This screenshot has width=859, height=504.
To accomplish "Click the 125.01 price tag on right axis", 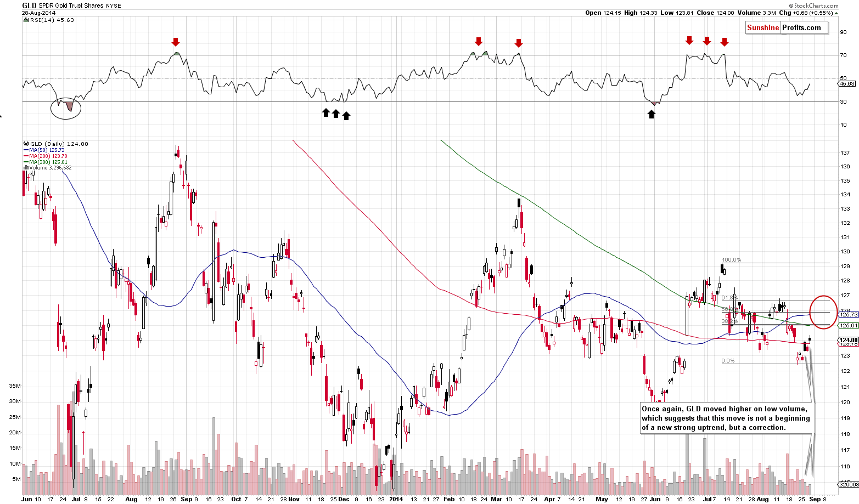I will tap(849, 325).
